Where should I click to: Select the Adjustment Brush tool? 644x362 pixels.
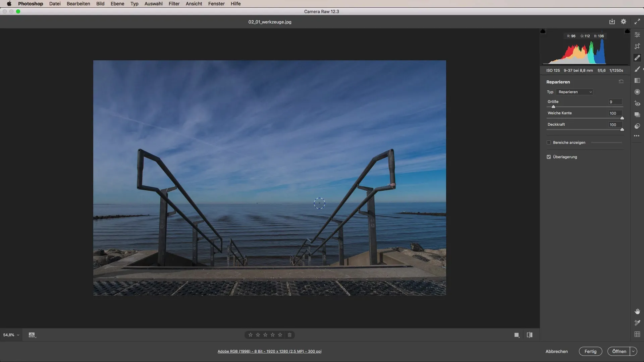(637, 69)
